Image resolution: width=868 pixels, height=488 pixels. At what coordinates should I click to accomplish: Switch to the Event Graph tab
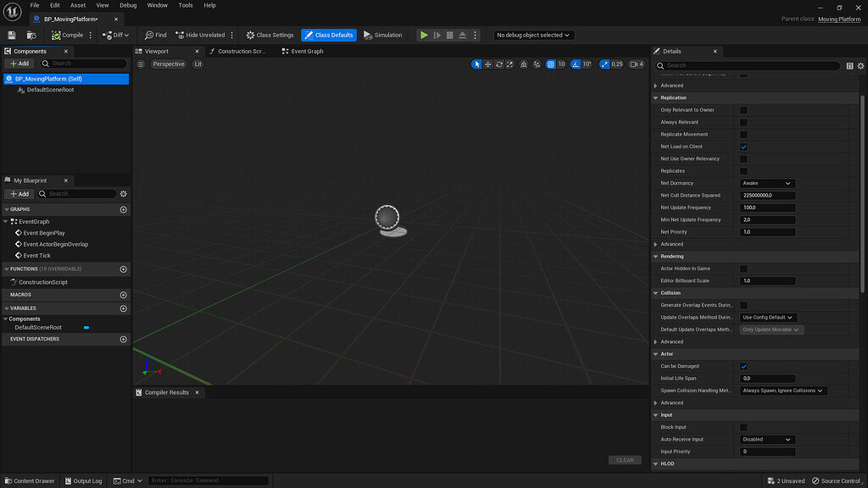pyautogui.click(x=307, y=52)
